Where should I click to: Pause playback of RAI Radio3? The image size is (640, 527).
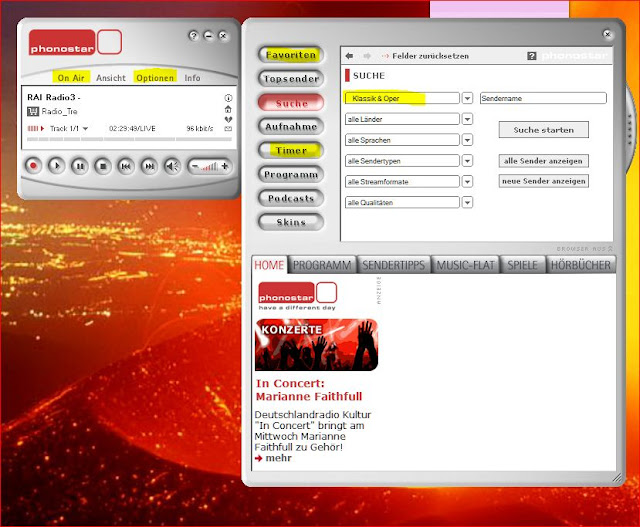tap(80, 166)
